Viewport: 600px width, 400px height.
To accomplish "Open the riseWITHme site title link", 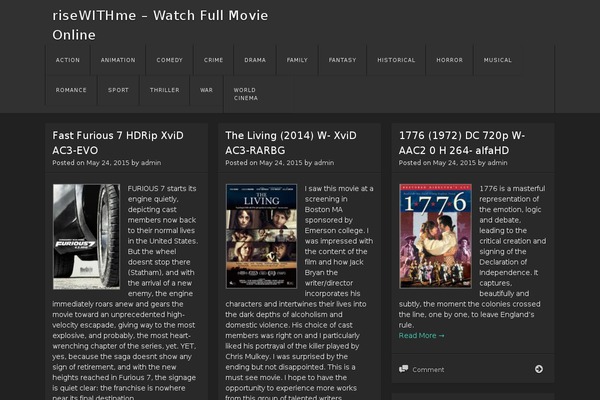I will [x=160, y=25].
